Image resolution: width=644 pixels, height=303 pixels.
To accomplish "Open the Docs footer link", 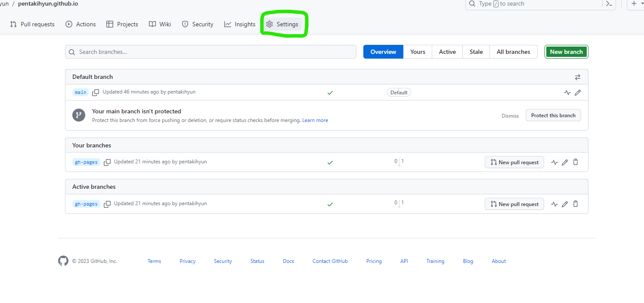I will (x=288, y=261).
